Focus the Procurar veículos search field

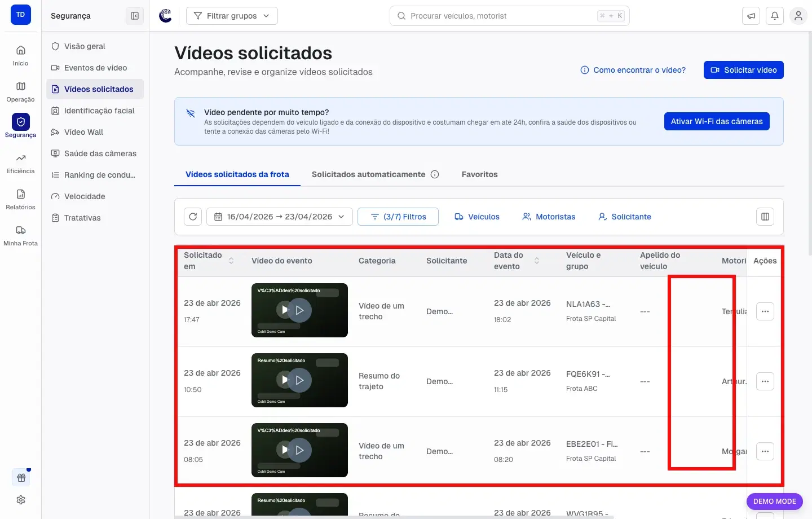[509, 16]
